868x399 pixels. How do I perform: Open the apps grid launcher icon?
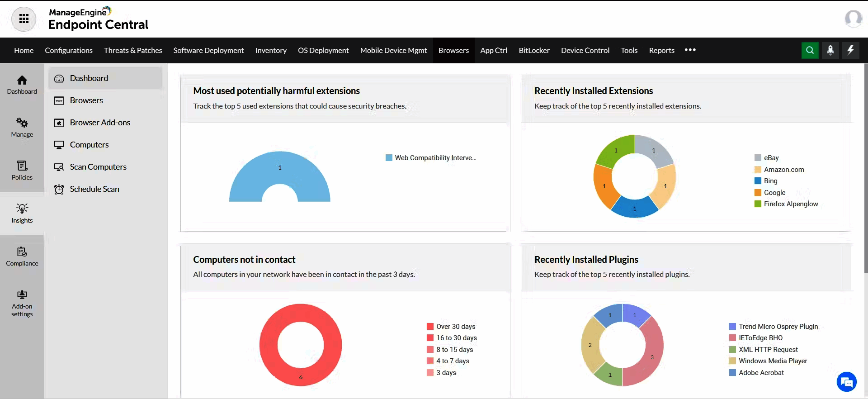point(24,19)
